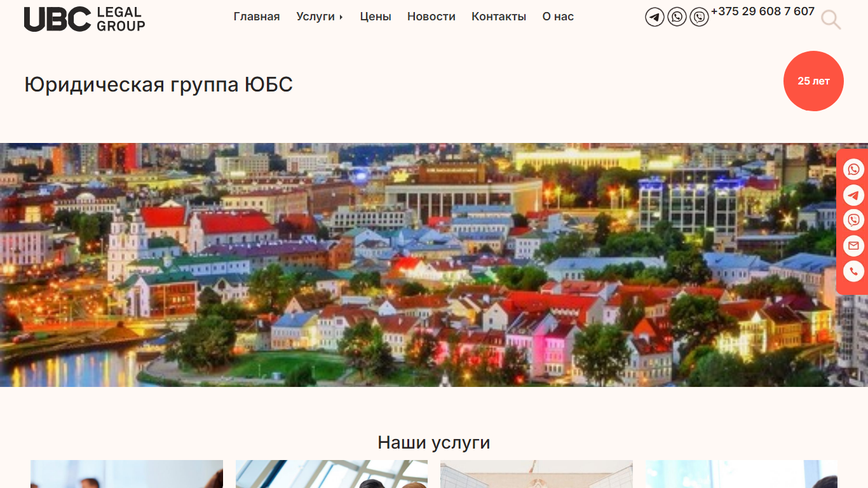Open the second service card thumbnail
This screenshot has height=488, width=868.
click(332, 474)
